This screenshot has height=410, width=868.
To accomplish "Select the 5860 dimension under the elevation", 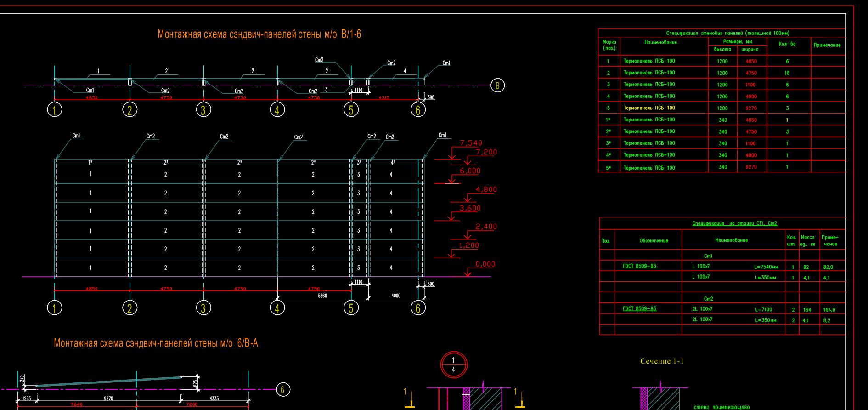I will 322,296.
